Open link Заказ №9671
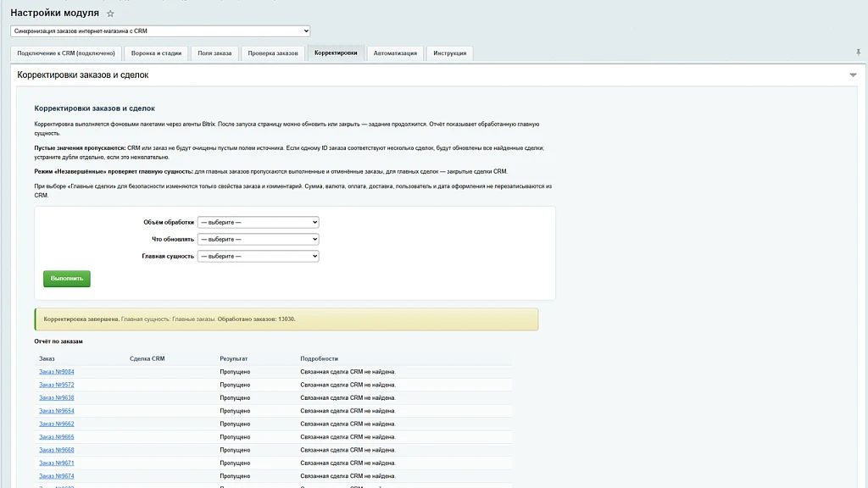Viewport: 868px width, 488px height. point(57,463)
